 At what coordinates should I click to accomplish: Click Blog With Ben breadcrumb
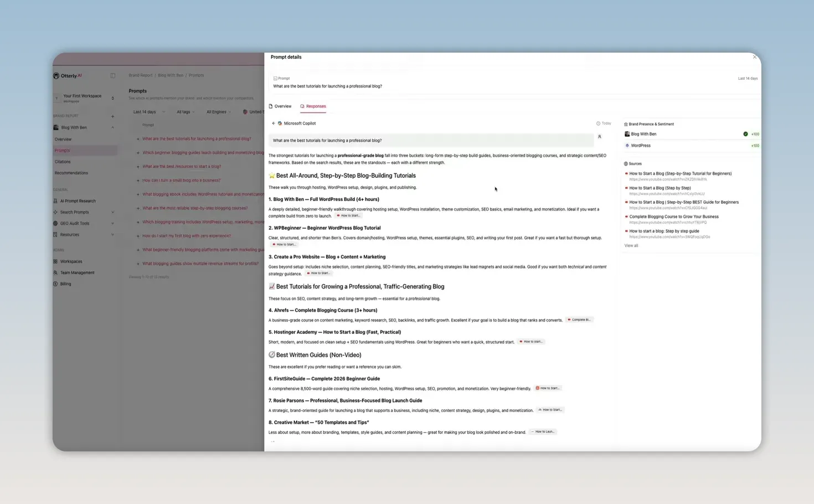[x=171, y=75]
